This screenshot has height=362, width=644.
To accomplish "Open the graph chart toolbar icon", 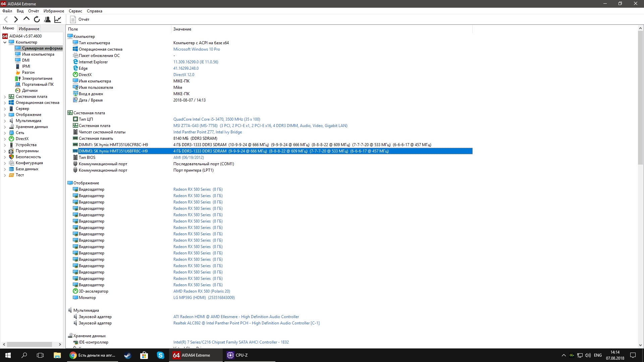I will click(58, 19).
